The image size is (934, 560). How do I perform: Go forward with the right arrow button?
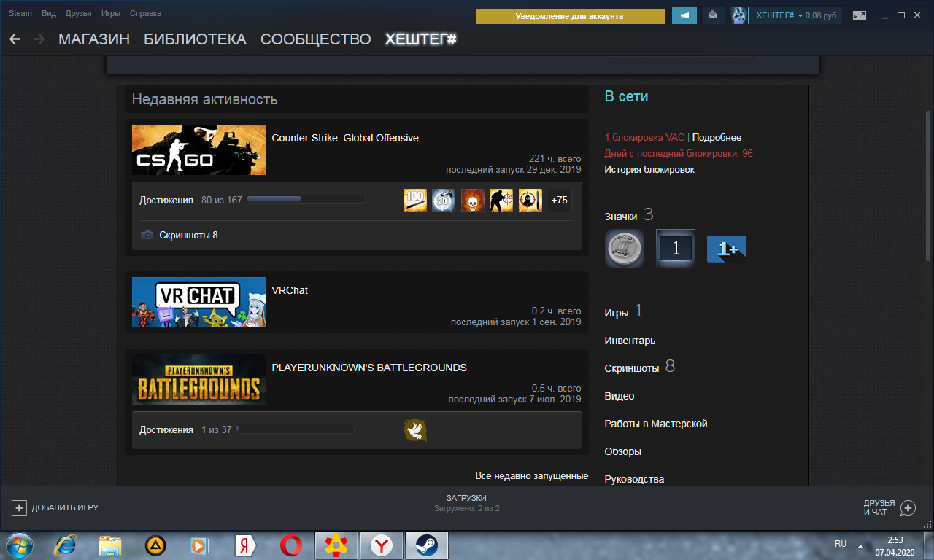click(x=39, y=39)
